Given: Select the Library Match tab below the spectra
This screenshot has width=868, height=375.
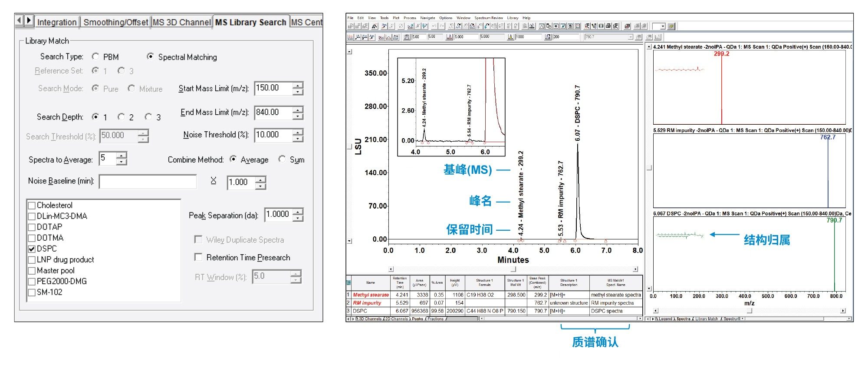Looking at the screenshot, I should 707,319.
